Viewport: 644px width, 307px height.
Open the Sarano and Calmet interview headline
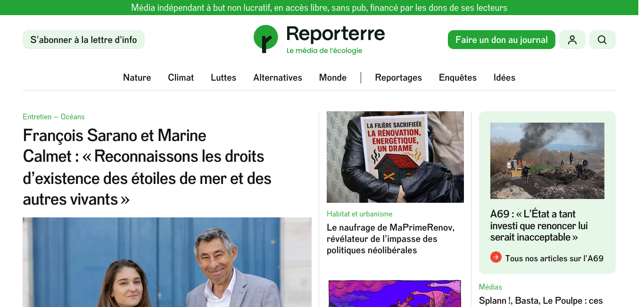click(x=147, y=167)
